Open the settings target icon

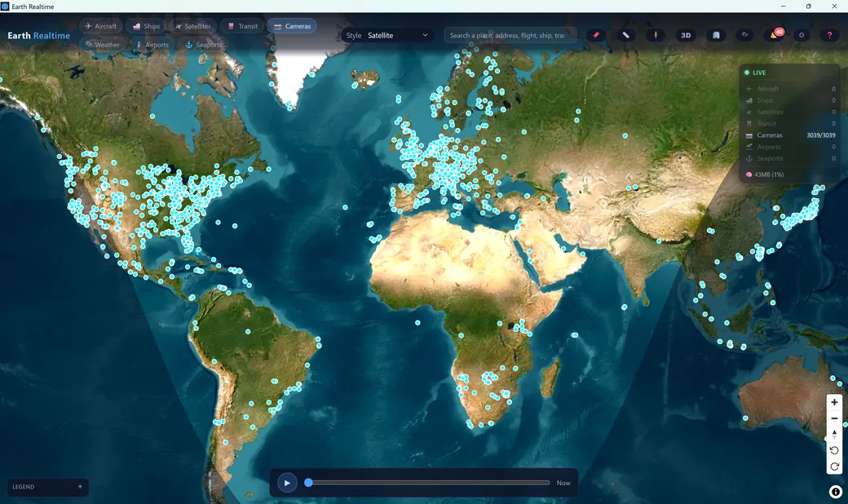pyautogui.click(x=802, y=35)
